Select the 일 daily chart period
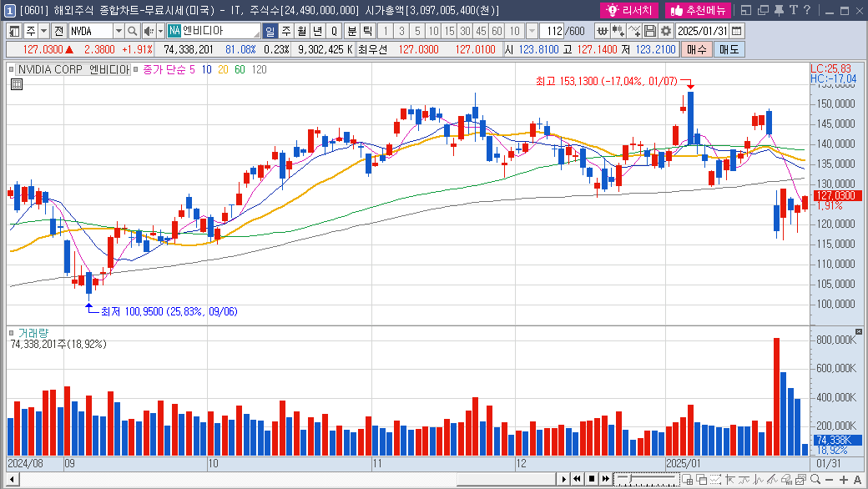868x489 pixels. [x=270, y=31]
